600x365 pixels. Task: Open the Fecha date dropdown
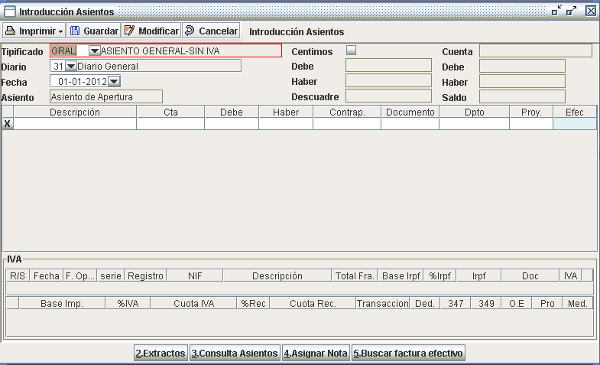[114, 81]
